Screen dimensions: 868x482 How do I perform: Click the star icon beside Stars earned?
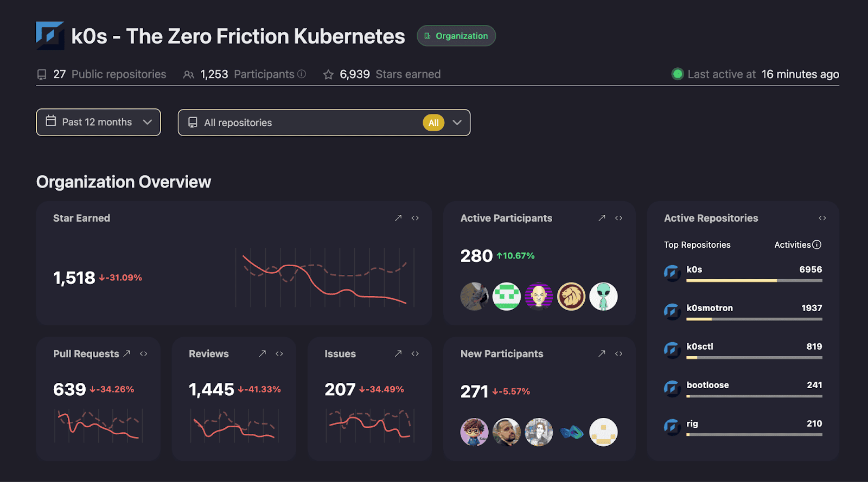[x=328, y=74]
